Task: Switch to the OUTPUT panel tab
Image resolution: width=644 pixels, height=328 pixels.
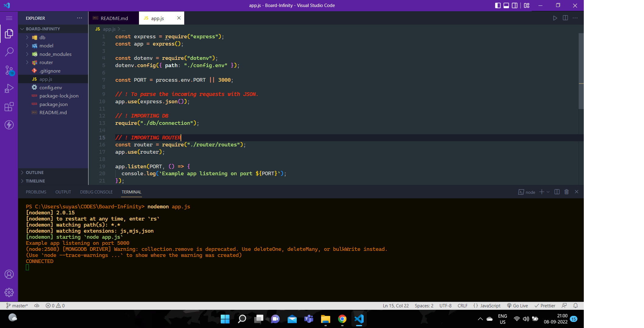Action: click(63, 192)
